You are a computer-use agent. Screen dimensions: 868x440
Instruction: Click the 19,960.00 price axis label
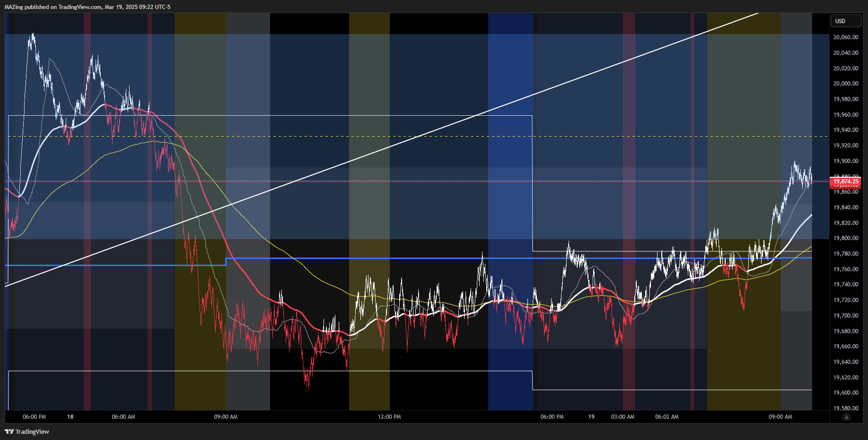click(846, 115)
